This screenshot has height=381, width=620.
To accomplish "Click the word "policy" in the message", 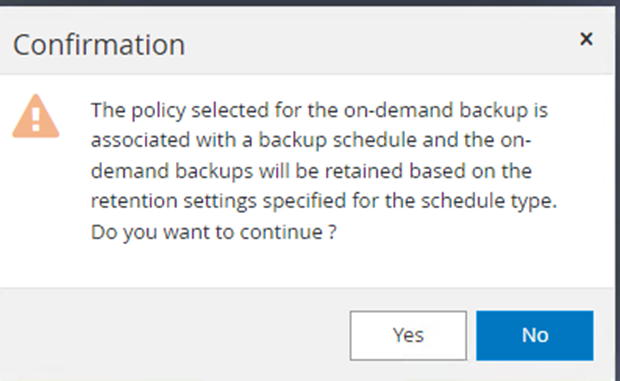I will [x=158, y=111].
